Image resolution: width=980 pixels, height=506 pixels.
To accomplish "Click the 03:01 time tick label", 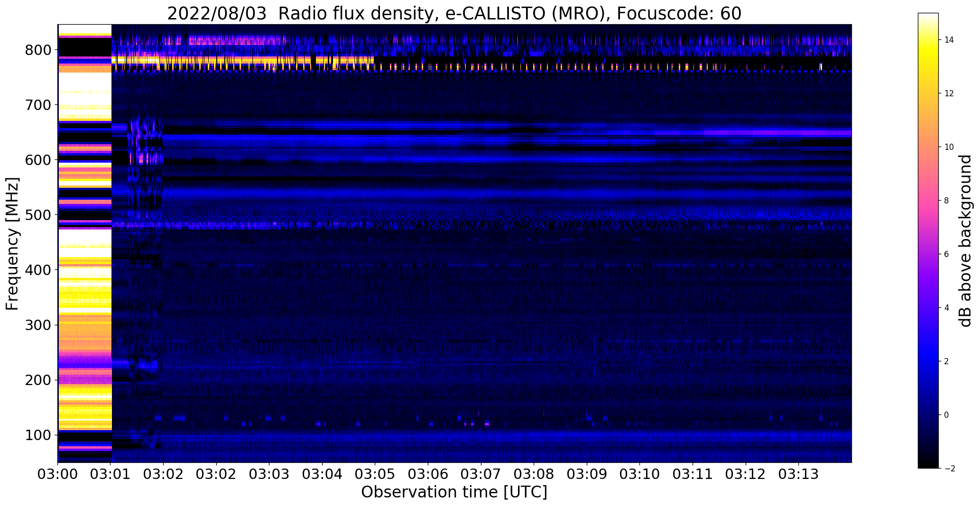I will [x=111, y=474].
